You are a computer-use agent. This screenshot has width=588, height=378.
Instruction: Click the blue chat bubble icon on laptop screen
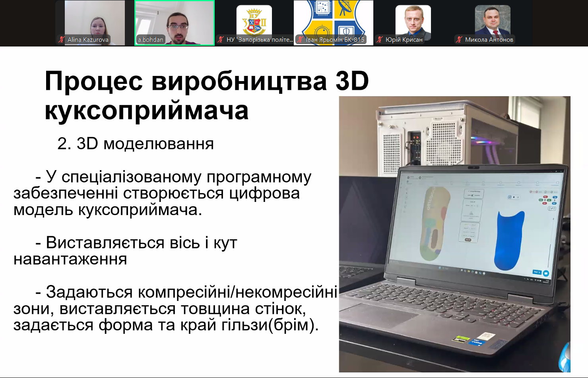coord(546,273)
